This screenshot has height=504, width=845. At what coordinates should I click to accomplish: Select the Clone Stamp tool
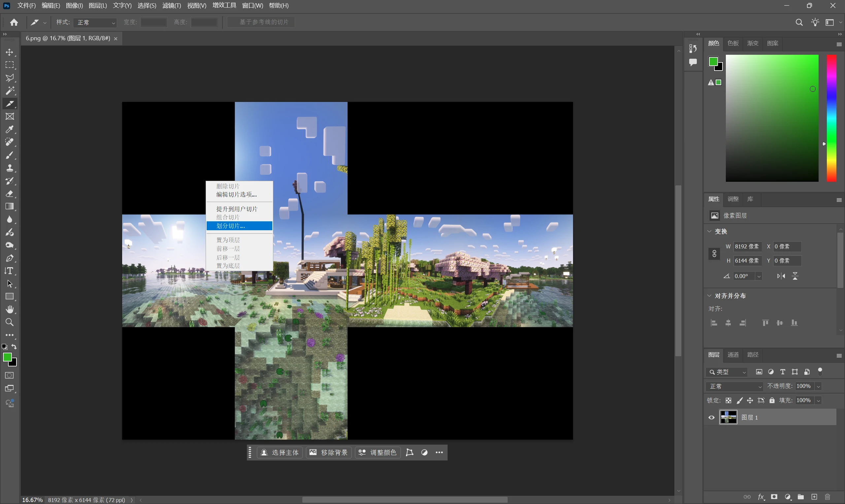pos(10,168)
